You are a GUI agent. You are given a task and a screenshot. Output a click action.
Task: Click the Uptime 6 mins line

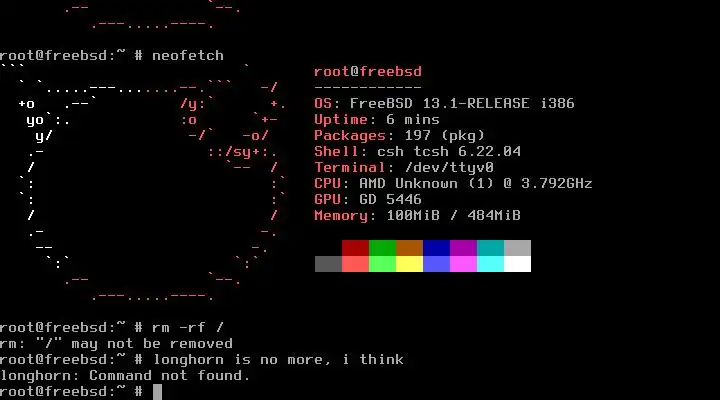pos(377,119)
